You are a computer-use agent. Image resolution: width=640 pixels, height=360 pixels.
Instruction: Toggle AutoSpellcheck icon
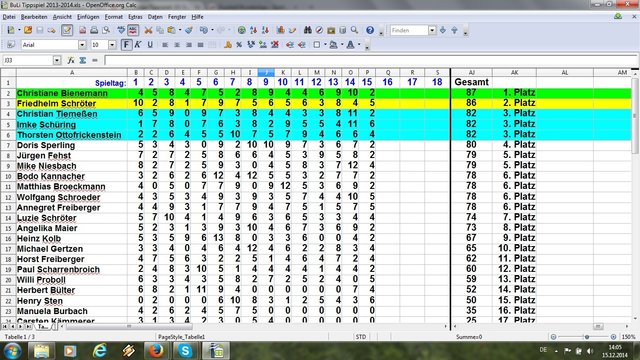tap(133, 30)
